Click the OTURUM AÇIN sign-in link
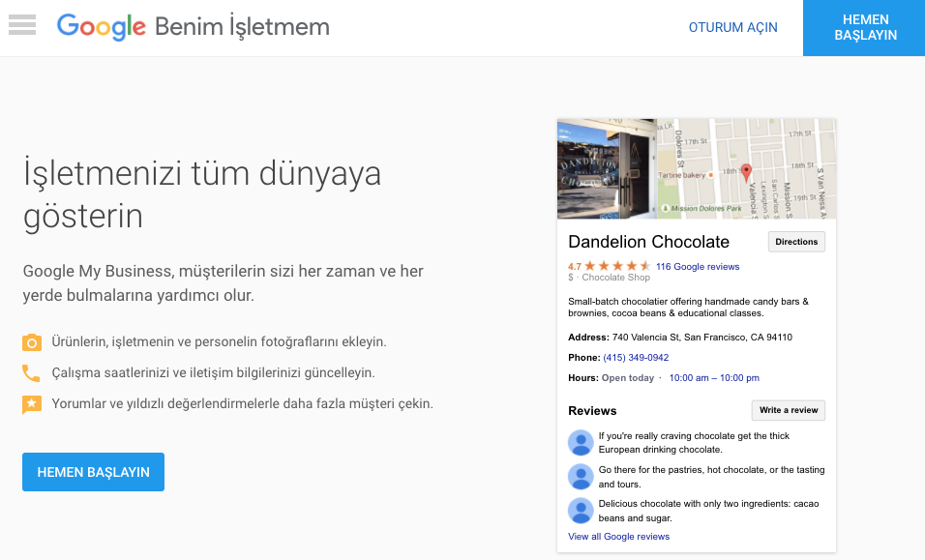 coord(733,28)
